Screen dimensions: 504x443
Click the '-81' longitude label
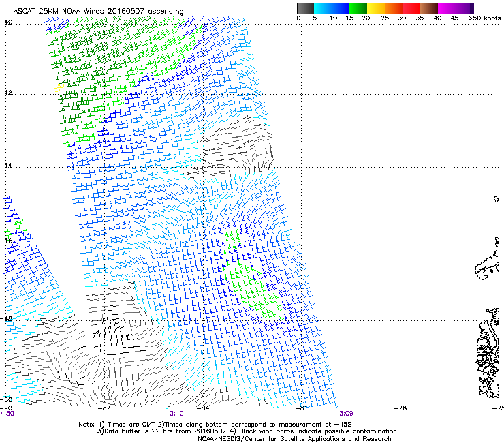tap(302, 408)
